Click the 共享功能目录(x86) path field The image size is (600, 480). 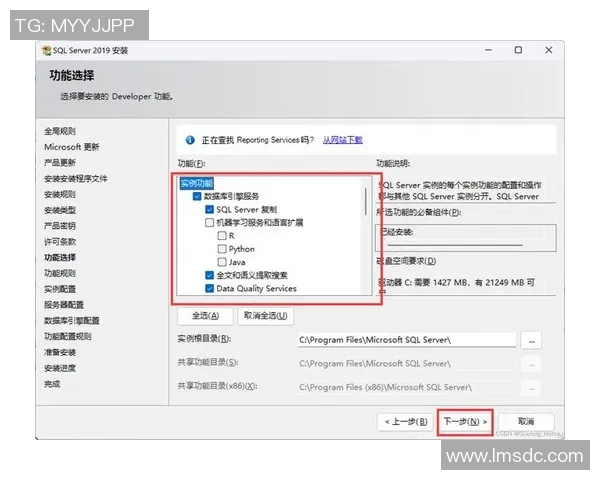(406, 387)
